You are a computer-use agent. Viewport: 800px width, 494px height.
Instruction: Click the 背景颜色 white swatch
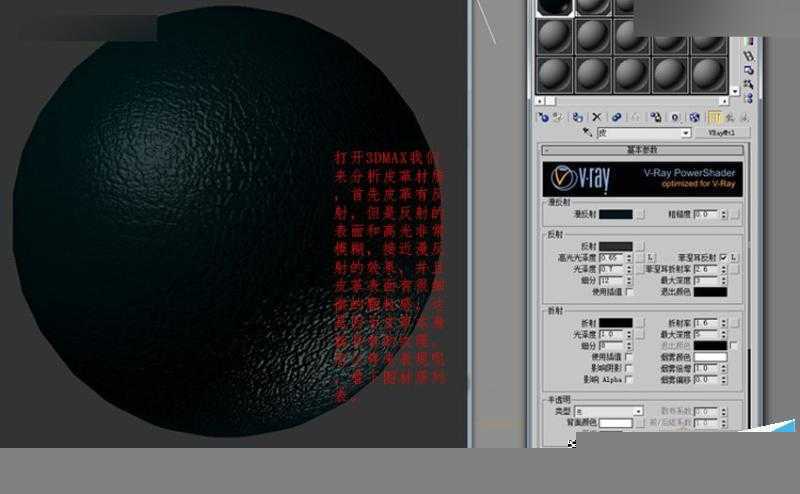[x=616, y=423]
